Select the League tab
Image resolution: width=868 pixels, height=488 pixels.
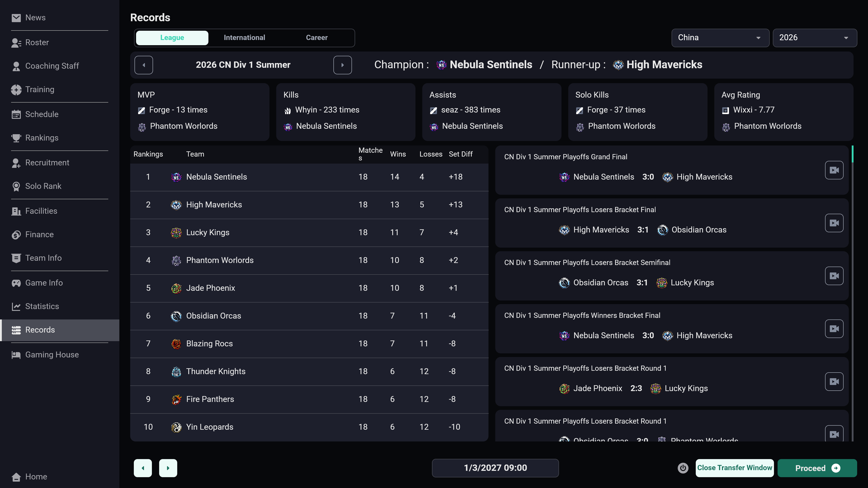172,38
